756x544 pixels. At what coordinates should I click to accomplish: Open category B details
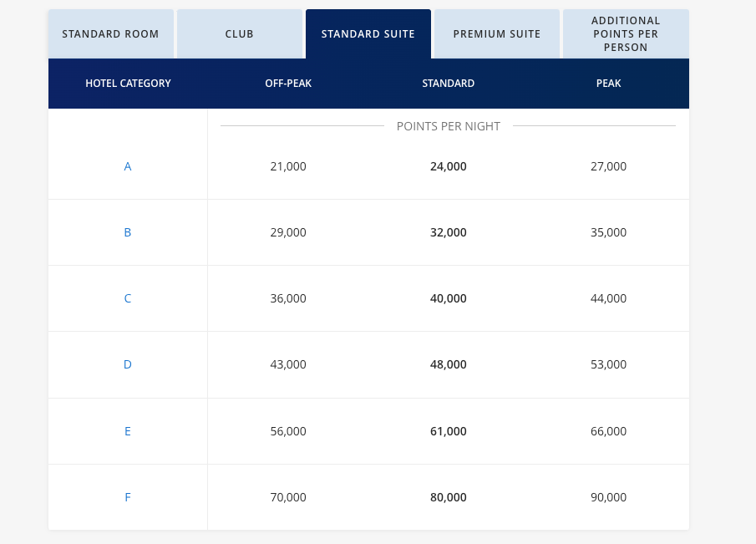coord(127,232)
